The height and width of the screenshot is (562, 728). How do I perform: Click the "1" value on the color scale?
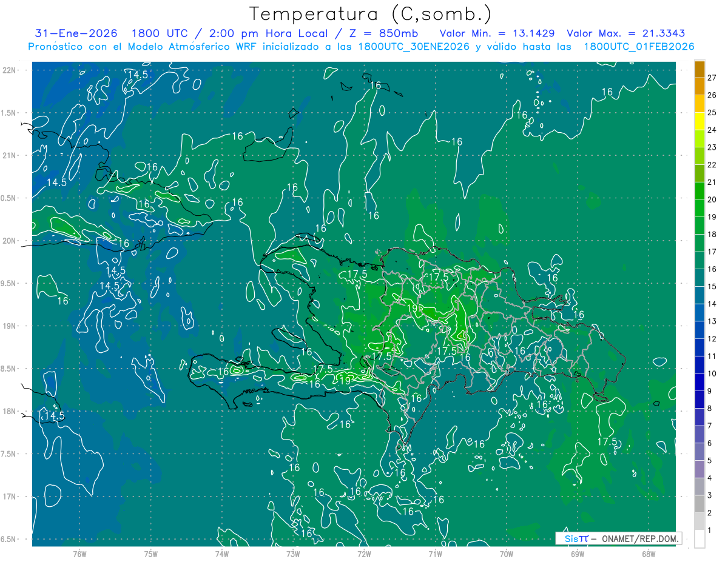coord(710,530)
